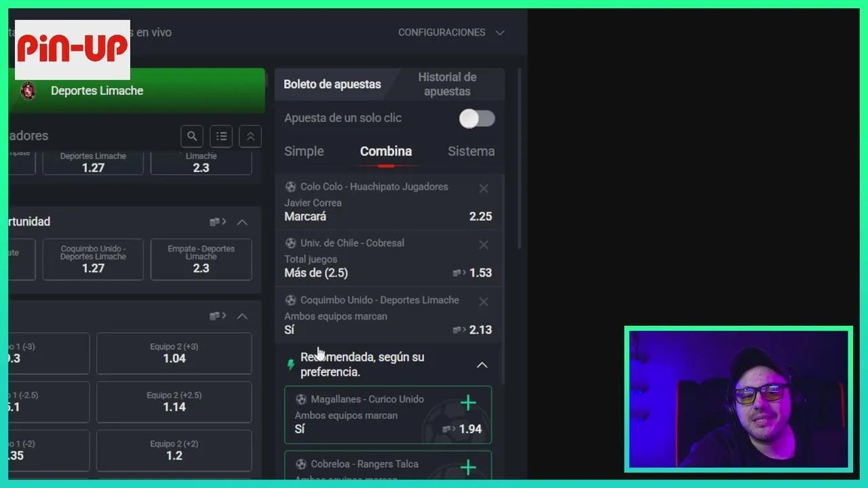Click the cashout icon next to 1.94
Viewport: 868px width, 488px height.
449,429
